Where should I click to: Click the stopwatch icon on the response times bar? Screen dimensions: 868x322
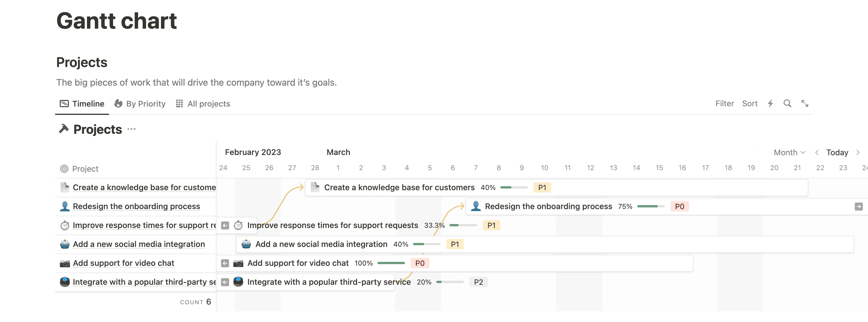(x=239, y=225)
